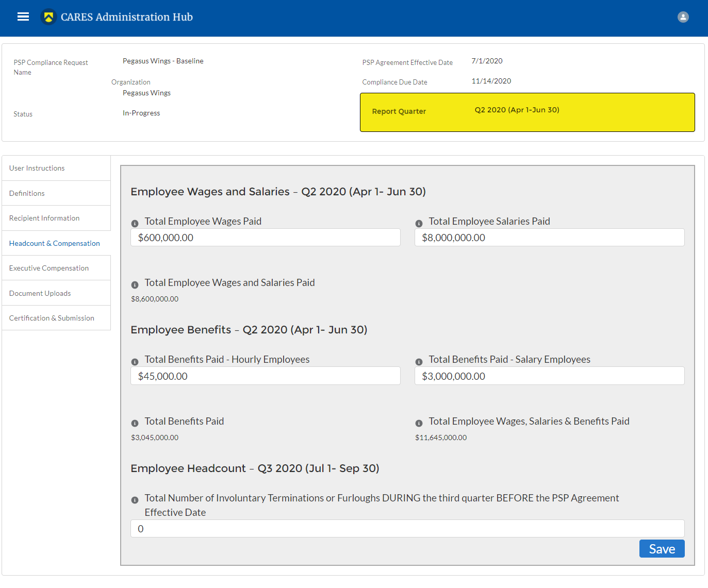Click info icon beside Total Employee Wages and Salaries Paid
The image size is (708, 588).
pyautogui.click(x=135, y=285)
